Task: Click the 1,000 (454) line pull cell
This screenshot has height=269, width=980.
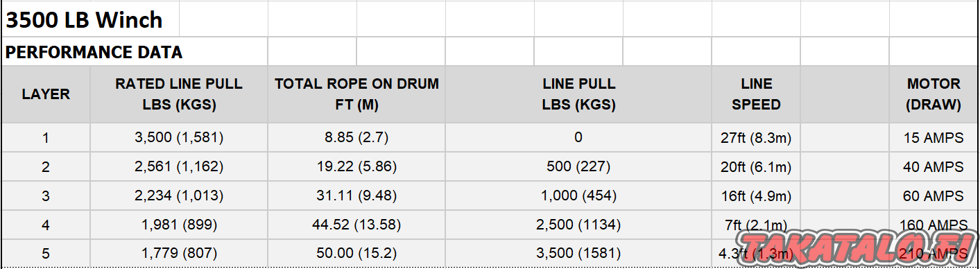Action: click(x=578, y=196)
